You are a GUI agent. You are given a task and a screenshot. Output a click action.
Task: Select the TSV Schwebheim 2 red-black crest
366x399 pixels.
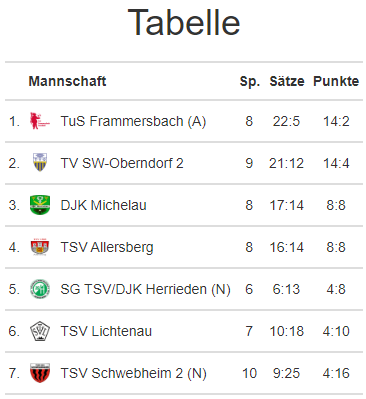[x=40, y=373]
